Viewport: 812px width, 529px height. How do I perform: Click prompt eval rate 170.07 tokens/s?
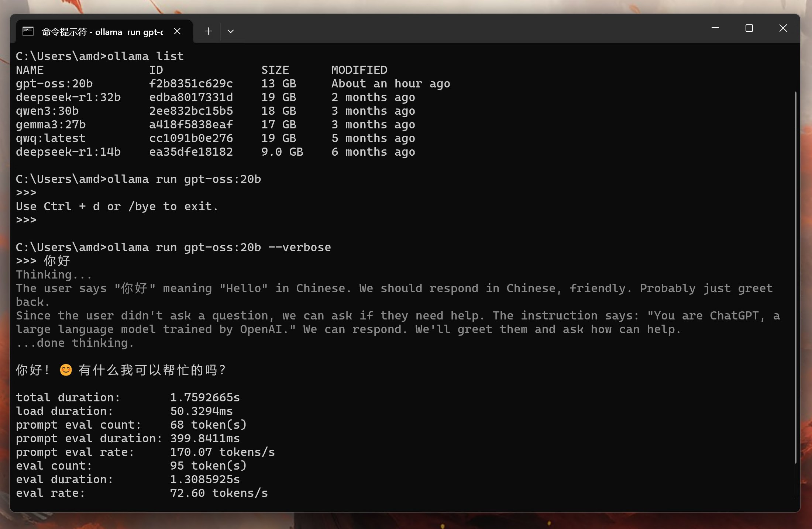(x=223, y=452)
